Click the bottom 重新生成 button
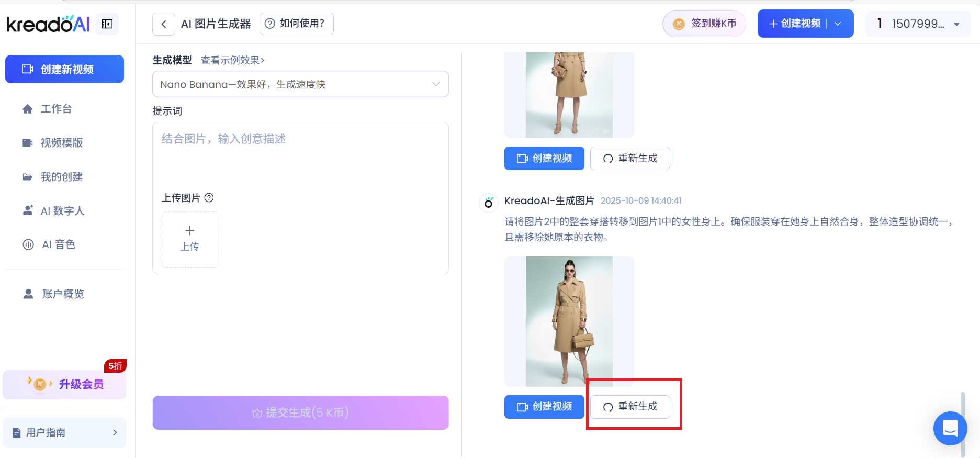Screen dimensions: 980x458 pyautogui.click(x=630, y=407)
